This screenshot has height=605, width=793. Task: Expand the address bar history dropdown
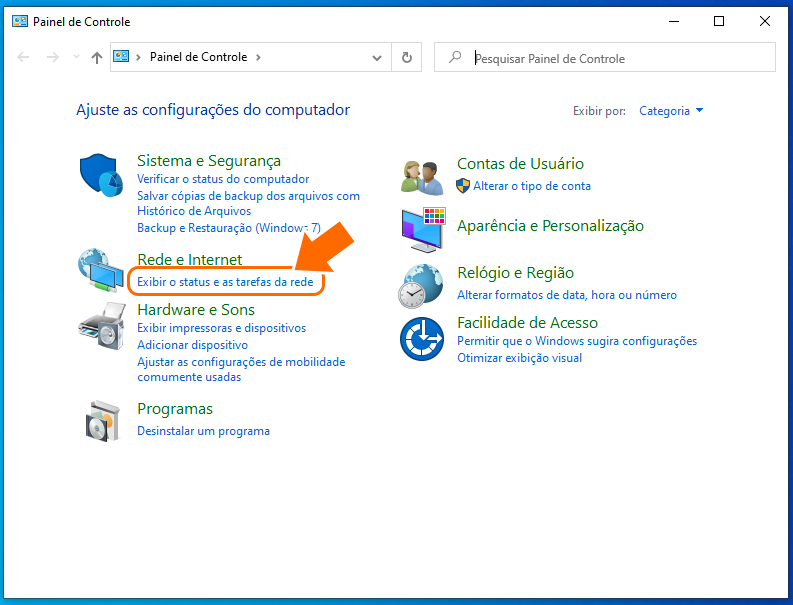tap(377, 58)
